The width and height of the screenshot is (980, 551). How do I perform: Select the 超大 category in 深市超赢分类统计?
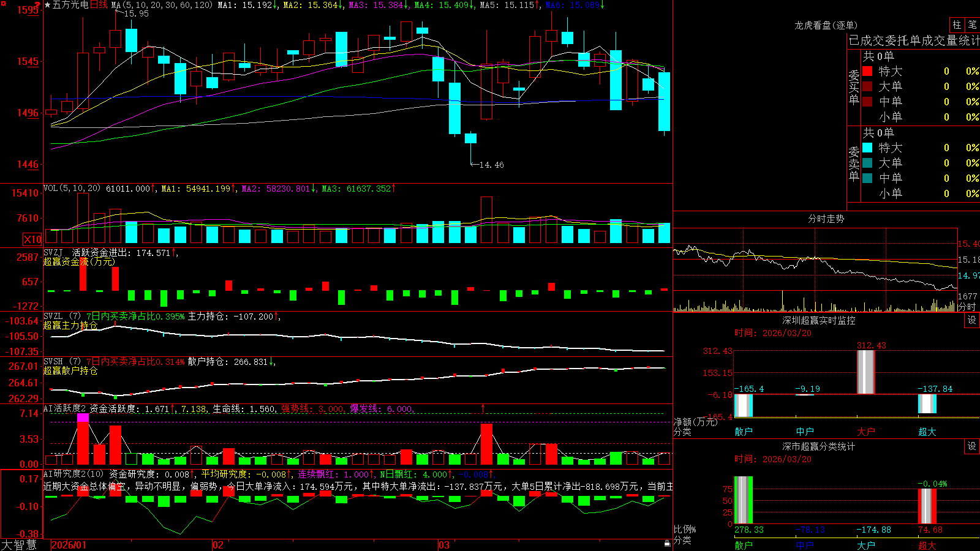tap(927, 545)
